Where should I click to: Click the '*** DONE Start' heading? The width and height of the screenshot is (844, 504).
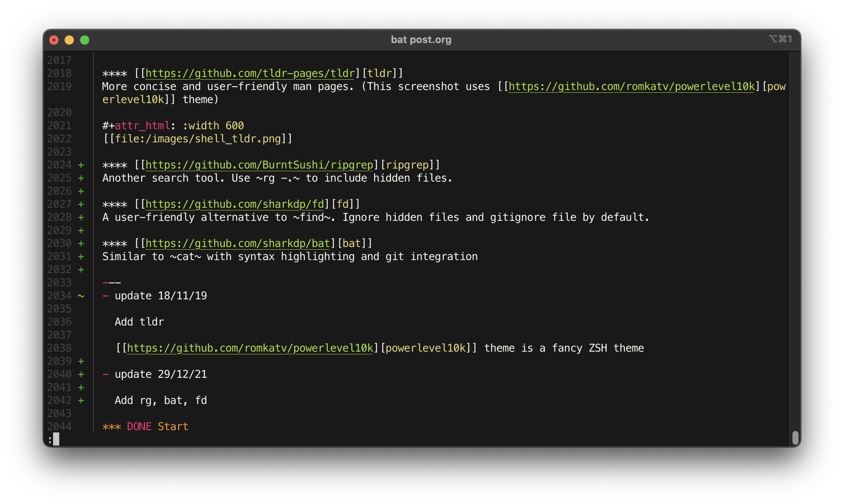click(145, 426)
